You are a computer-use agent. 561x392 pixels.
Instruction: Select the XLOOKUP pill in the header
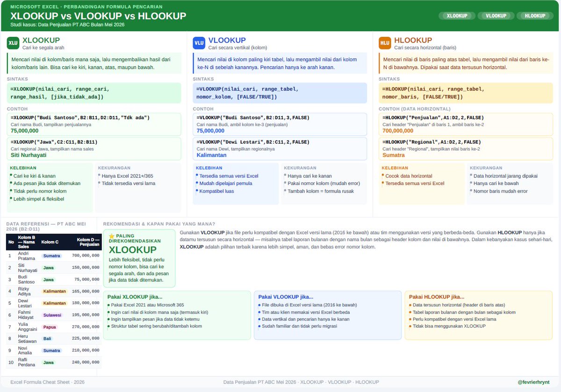(457, 15)
